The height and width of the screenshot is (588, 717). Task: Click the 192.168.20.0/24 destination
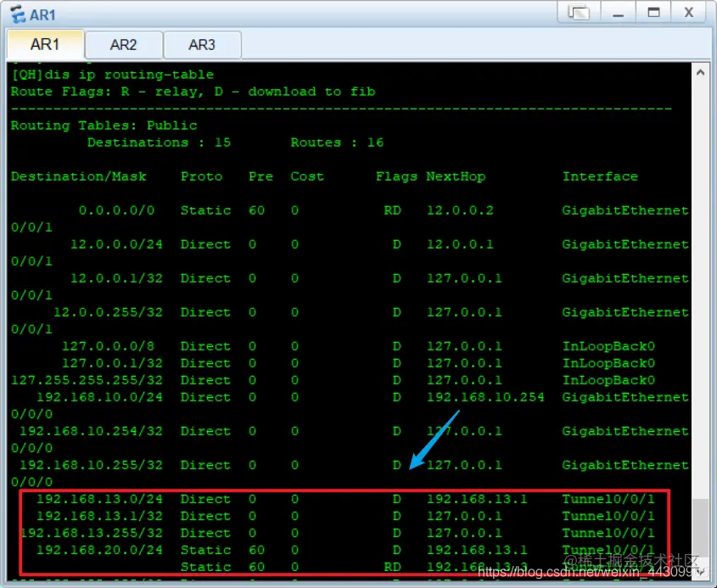click(99, 550)
